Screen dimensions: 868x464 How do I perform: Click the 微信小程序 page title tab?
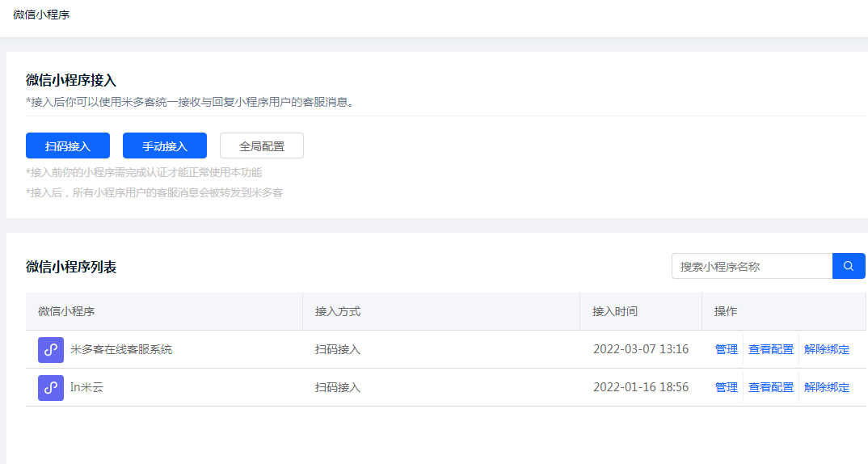click(x=41, y=15)
